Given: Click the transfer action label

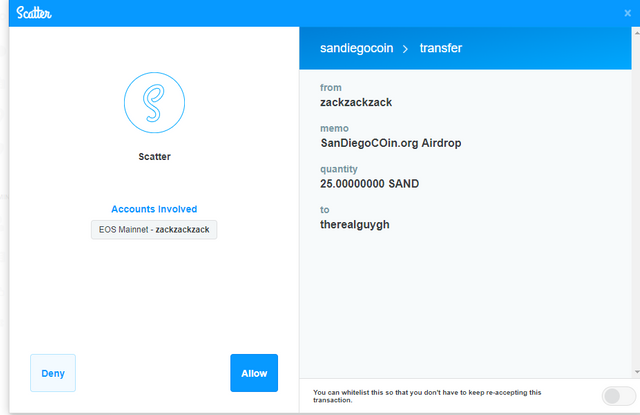Looking at the screenshot, I should click(x=441, y=48).
